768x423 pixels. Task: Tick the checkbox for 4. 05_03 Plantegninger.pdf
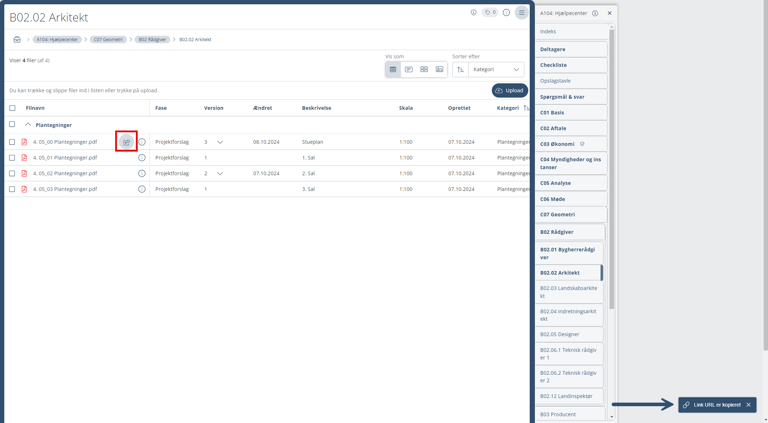tap(12, 189)
